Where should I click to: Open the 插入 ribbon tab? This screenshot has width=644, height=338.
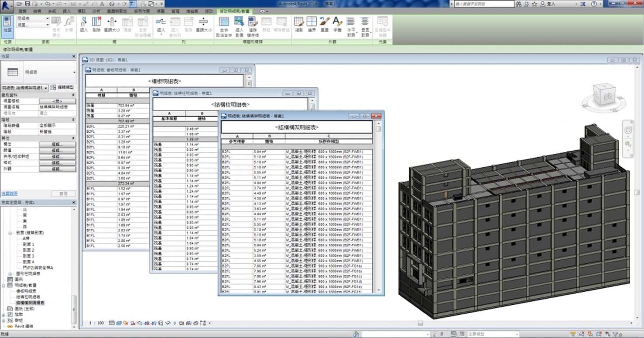pyautogui.click(x=67, y=11)
